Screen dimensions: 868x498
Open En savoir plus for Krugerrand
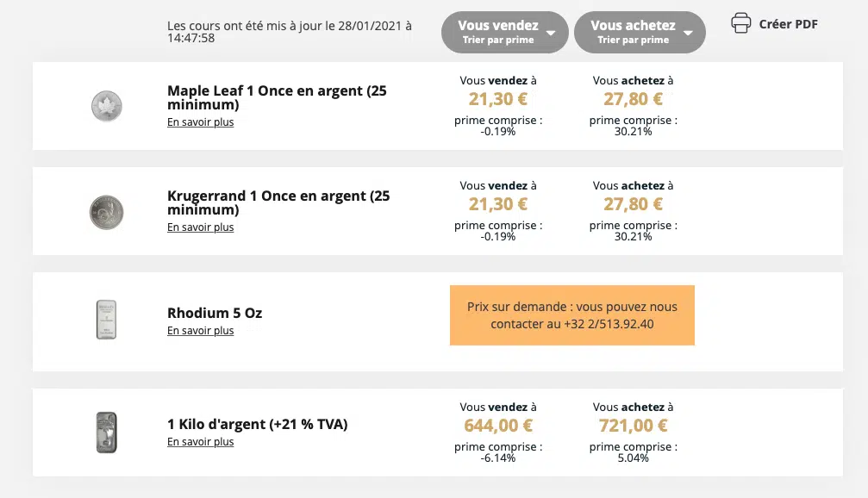200,227
